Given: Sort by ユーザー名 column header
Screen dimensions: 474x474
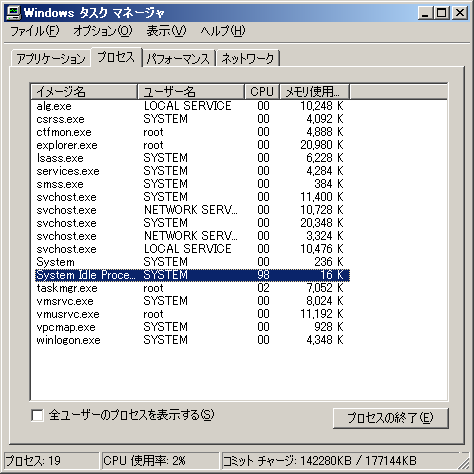Looking at the screenshot, I should (x=191, y=91).
